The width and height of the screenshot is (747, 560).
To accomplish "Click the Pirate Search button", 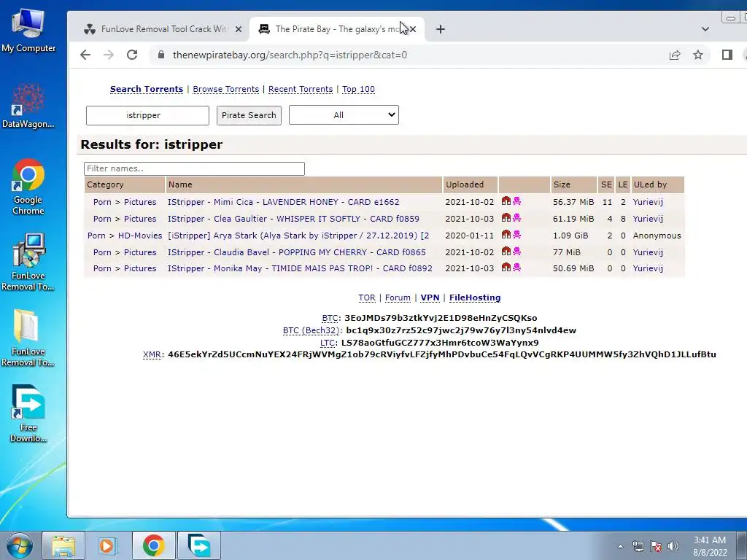I will pyautogui.click(x=249, y=115).
